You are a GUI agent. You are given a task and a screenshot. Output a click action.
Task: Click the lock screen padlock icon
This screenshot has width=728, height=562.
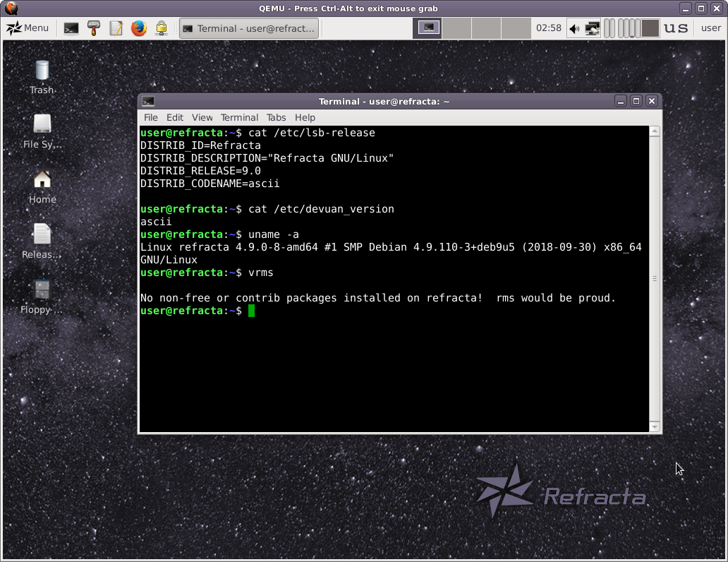[x=161, y=28]
